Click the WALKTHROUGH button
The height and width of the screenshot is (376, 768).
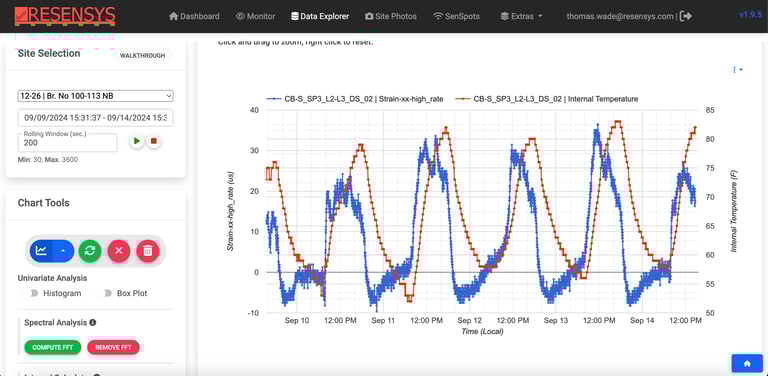(143, 56)
